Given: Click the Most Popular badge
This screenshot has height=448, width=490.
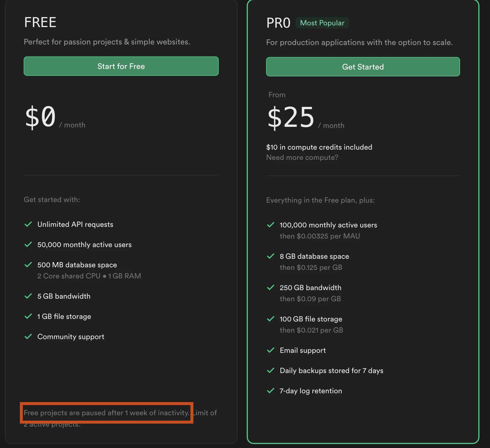Looking at the screenshot, I should point(322,23).
